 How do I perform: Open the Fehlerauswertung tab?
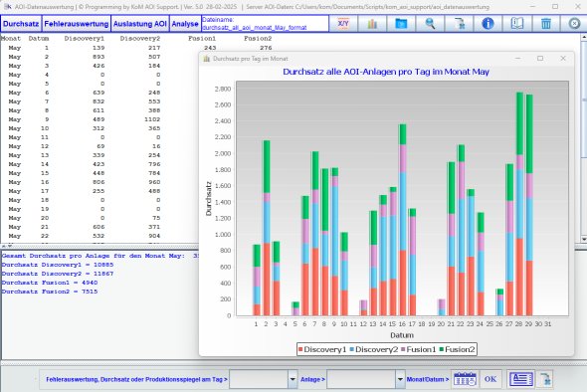(77, 24)
